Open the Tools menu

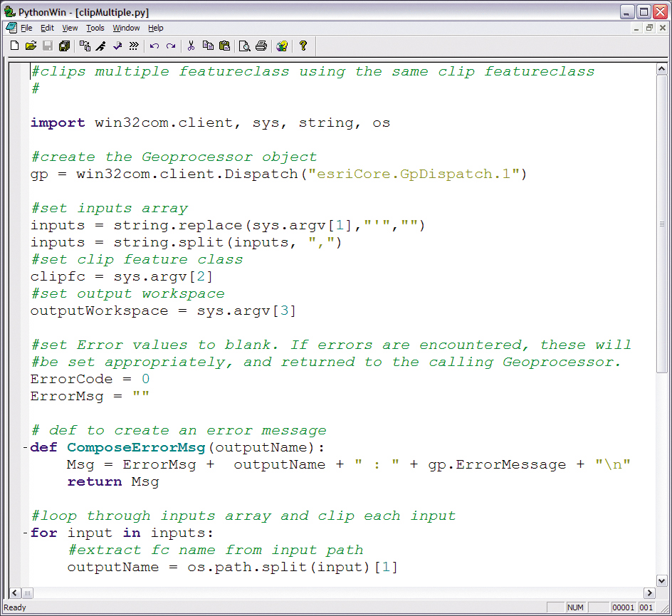(x=95, y=28)
